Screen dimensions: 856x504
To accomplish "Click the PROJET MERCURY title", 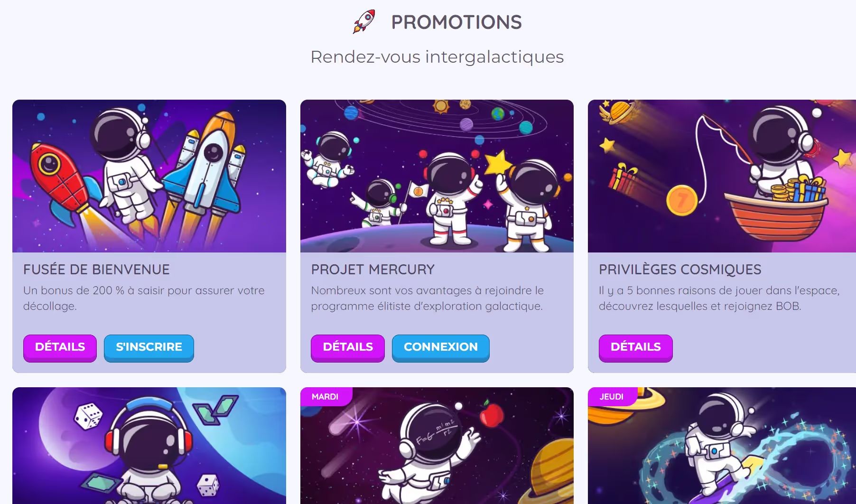I will point(373,270).
